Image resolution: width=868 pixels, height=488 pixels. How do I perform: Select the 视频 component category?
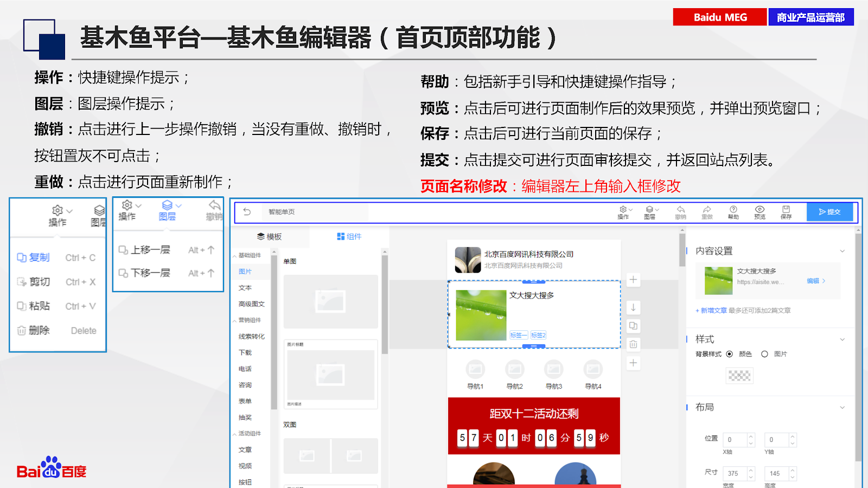pos(245,466)
